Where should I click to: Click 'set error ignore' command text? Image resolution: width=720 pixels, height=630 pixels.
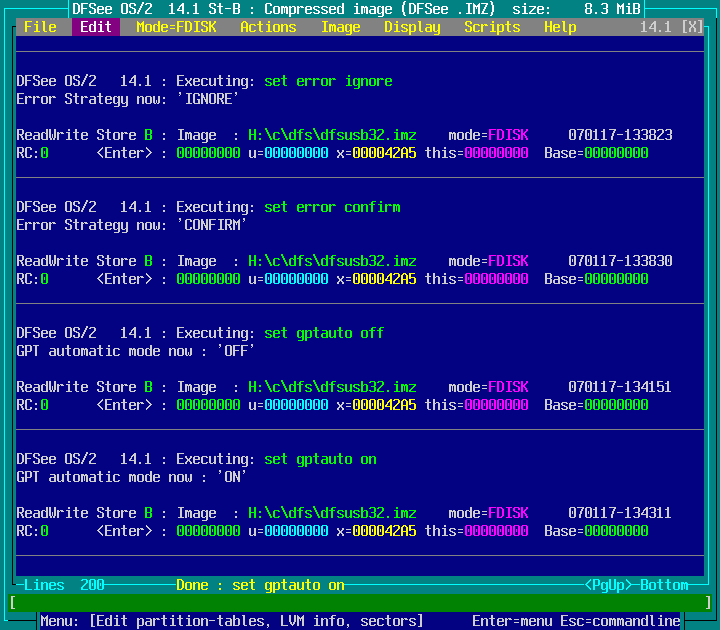(x=328, y=81)
